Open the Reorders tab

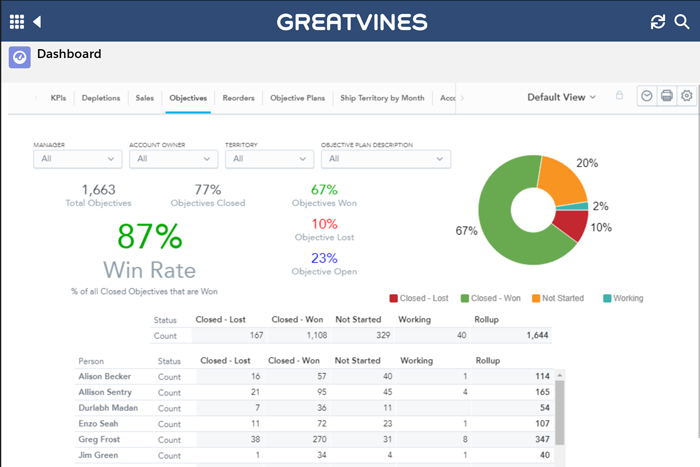tap(239, 98)
